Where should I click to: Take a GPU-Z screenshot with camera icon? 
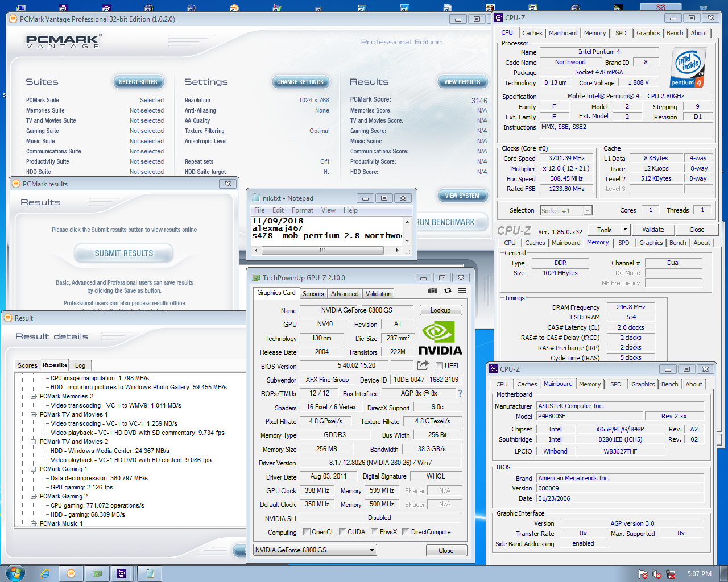[433, 290]
